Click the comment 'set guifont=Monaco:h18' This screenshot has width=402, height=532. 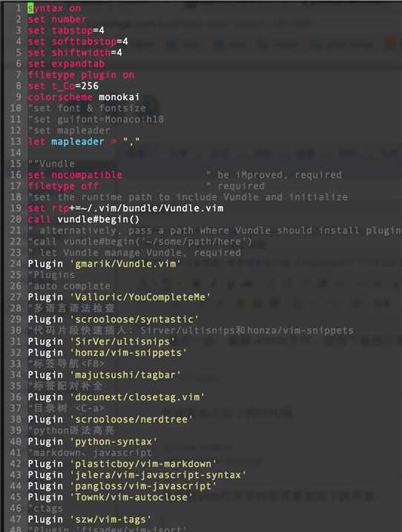pyautogui.click(x=96, y=119)
